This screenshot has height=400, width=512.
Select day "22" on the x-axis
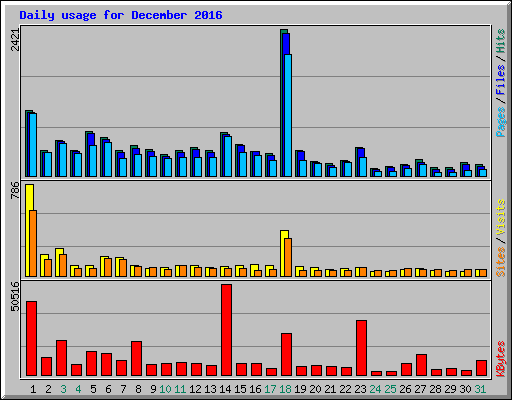pyautogui.click(x=345, y=389)
